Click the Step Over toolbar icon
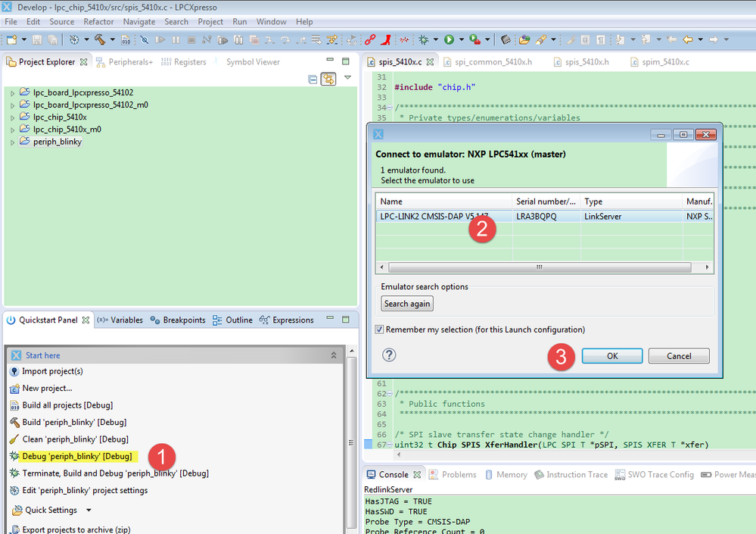The image size is (756, 534). [x=285, y=39]
